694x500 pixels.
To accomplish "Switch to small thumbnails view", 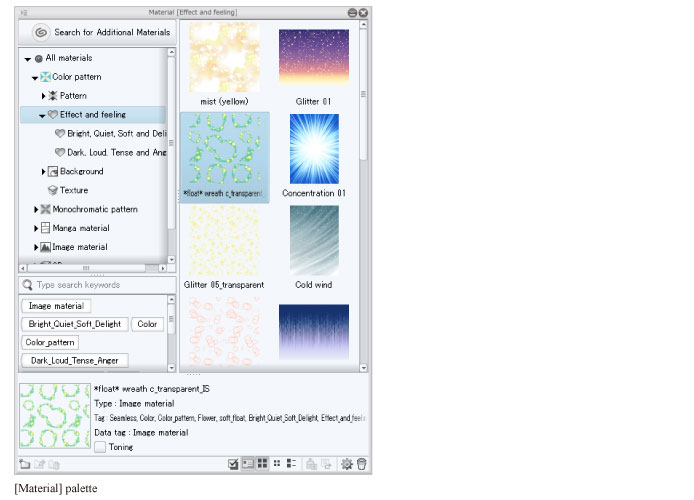I will (x=277, y=464).
